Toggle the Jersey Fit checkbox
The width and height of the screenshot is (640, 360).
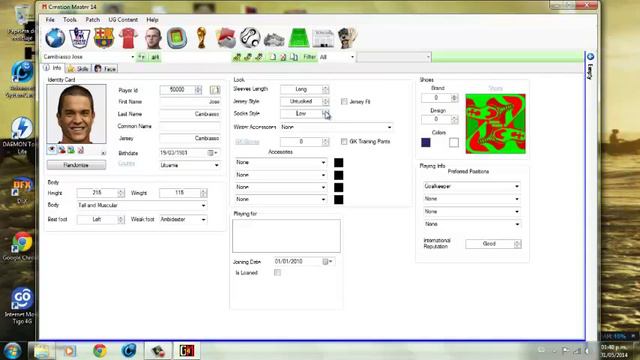344,101
